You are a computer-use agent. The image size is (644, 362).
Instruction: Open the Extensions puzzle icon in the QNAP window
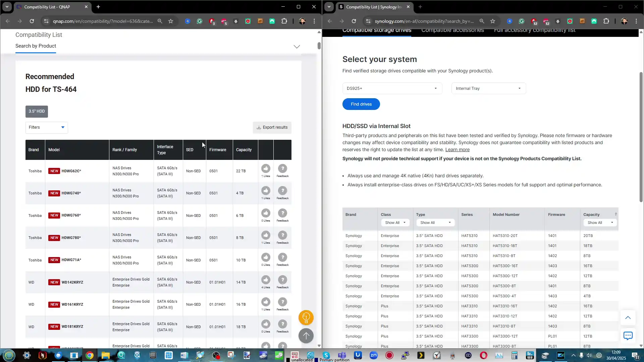284,21
